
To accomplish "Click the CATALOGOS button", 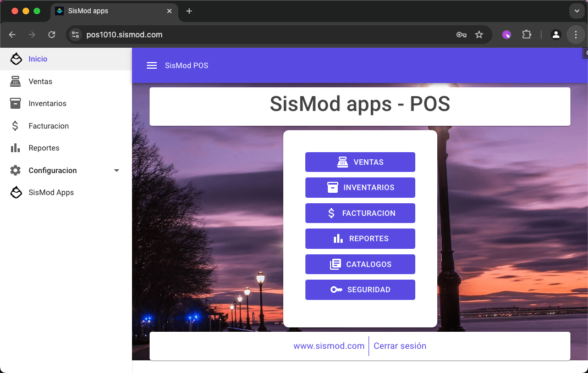I will 360,264.
